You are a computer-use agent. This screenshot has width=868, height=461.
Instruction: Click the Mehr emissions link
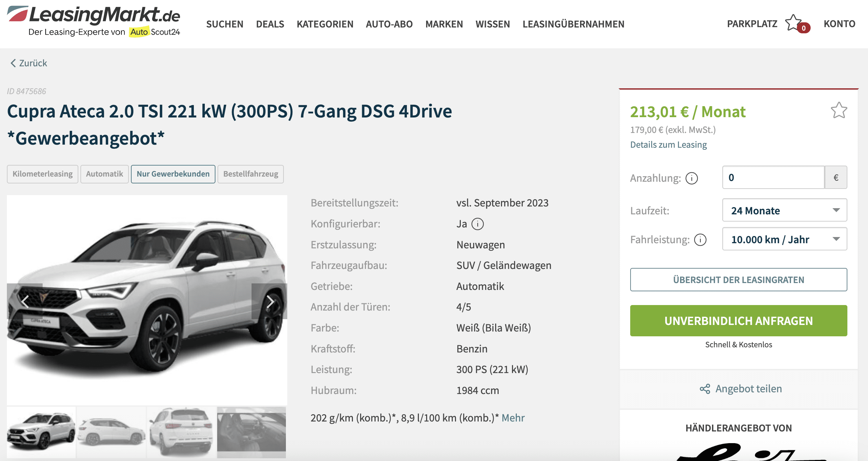click(513, 418)
